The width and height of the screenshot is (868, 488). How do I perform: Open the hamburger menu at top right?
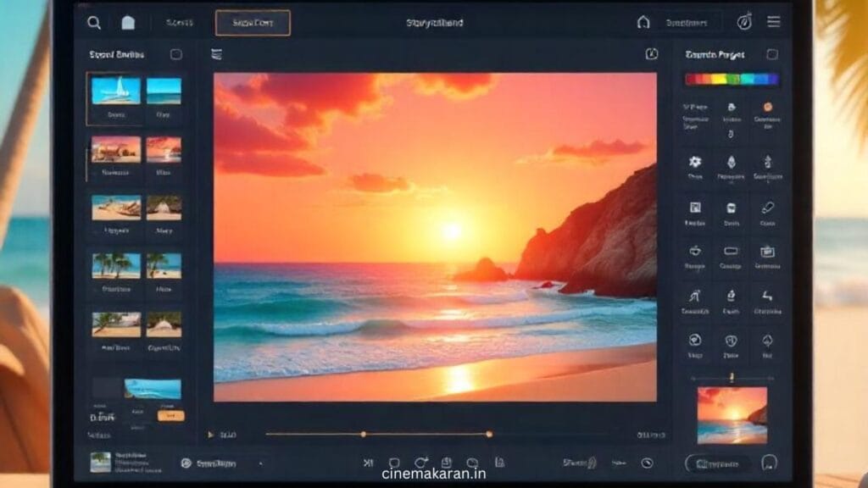point(774,22)
